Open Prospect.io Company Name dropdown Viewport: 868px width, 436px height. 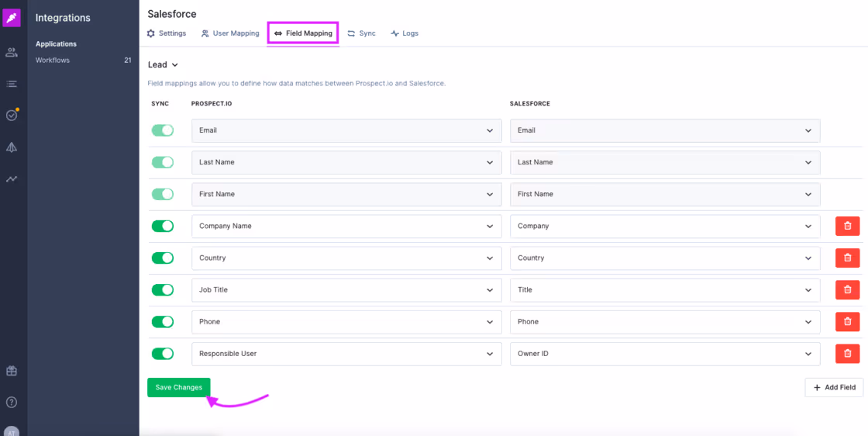coord(346,226)
